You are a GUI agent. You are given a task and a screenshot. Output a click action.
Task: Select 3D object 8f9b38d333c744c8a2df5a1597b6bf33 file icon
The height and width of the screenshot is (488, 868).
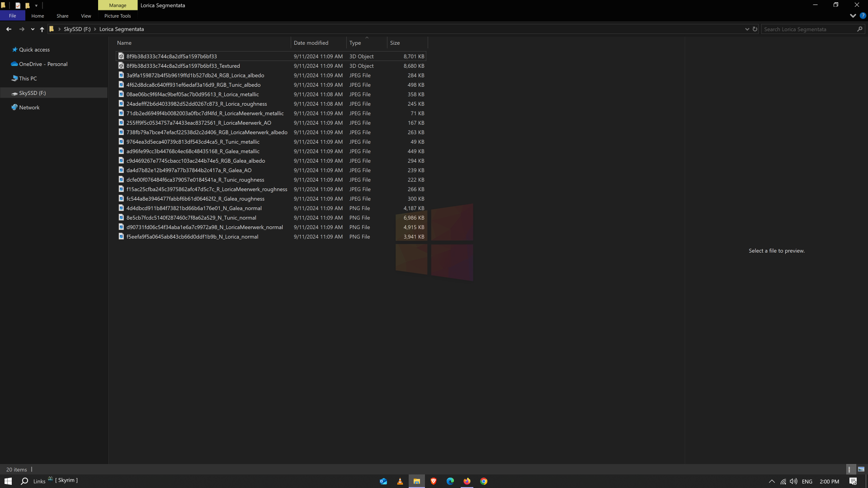click(x=121, y=56)
